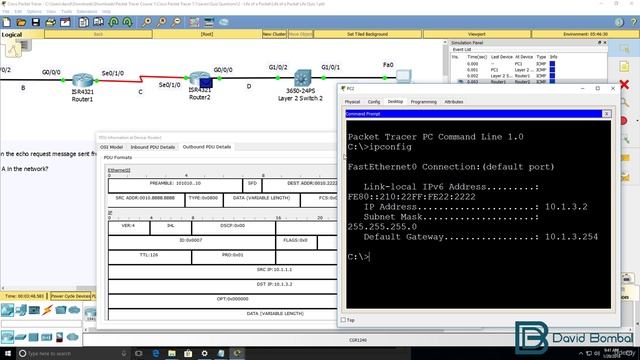The height and width of the screenshot is (360, 640).
Task: Switch to the Physical tab in PC2 window
Action: (x=352, y=102)
